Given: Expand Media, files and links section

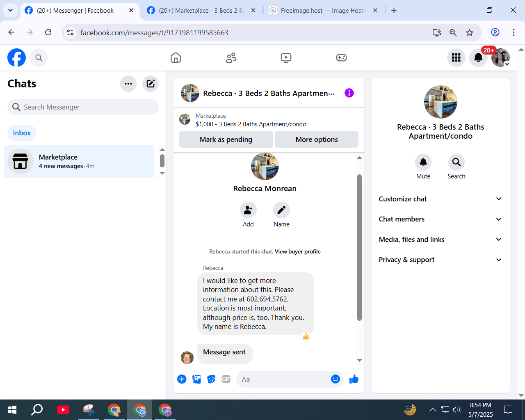Looking at the screenshot, I should (441, 240).
